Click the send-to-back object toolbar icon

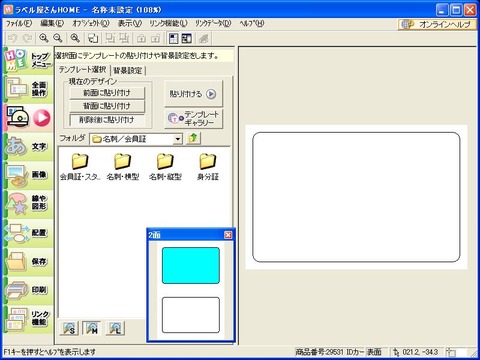coord(124,38)
